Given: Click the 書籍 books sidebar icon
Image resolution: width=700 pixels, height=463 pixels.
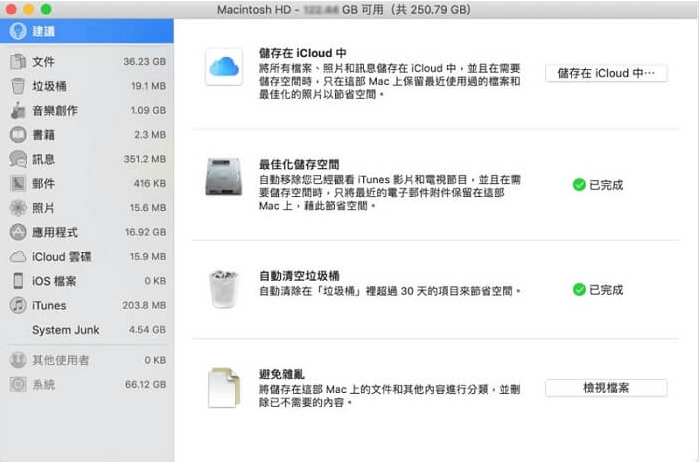Looking at the screenshot, I should coord(17,134).
